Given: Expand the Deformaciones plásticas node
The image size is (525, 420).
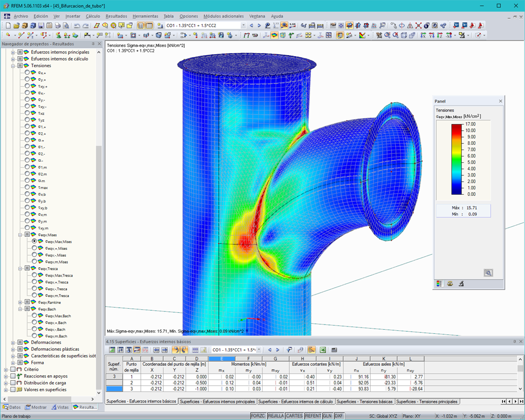Looking at the screenshot, I should click(13, 349).
